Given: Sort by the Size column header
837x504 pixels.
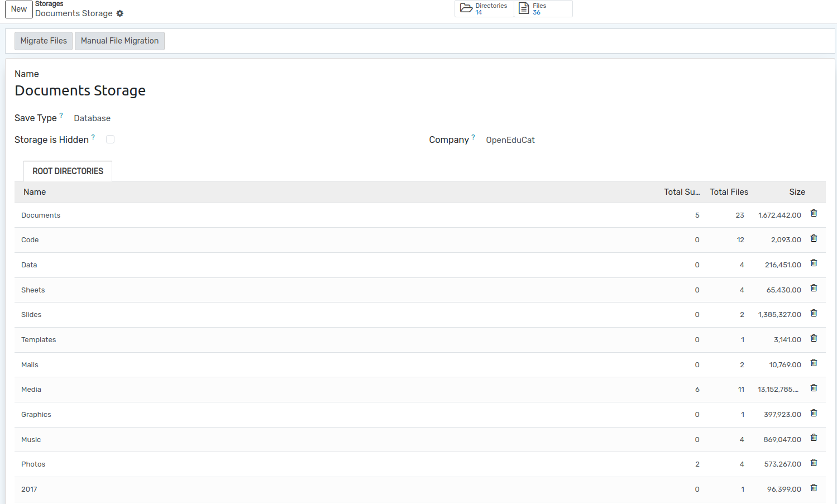Looking at the screenshot, I should pyautogui.click(x=797, y=192).
